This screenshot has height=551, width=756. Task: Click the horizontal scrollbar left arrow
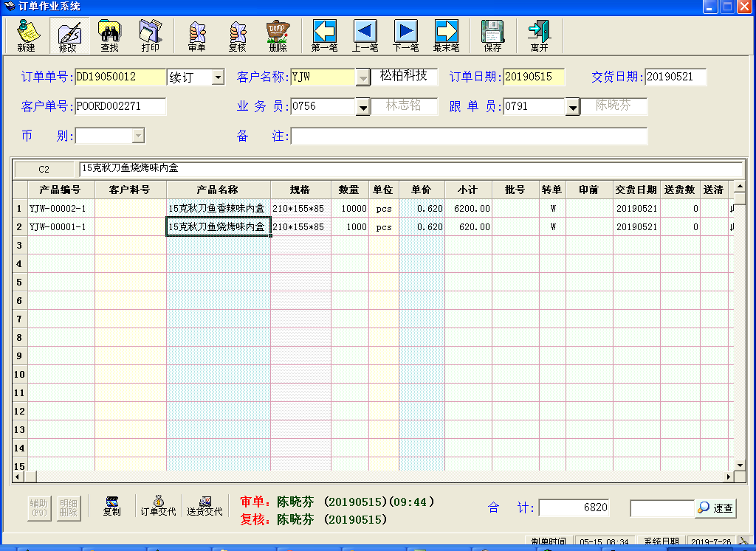pyautogui.click(x=18, y=477)
